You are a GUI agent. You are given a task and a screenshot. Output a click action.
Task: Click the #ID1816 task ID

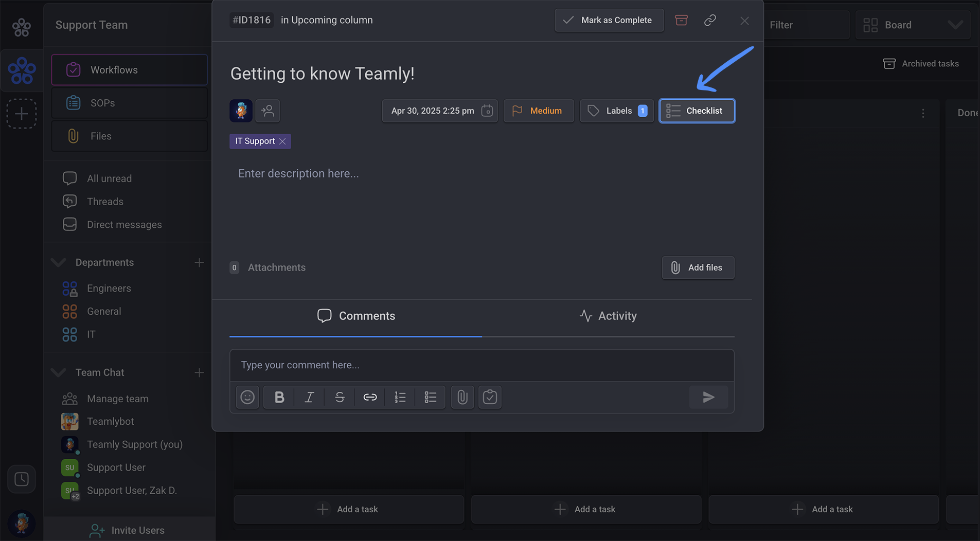tap(252, 20)
